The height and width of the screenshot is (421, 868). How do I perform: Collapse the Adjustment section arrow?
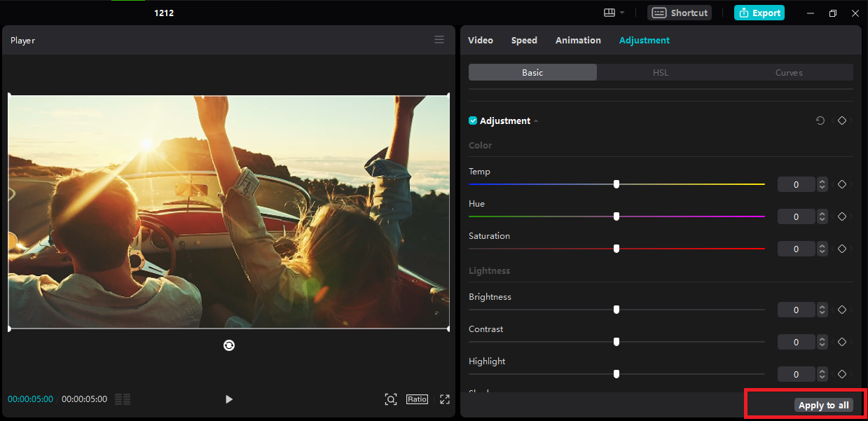point(536,121)
